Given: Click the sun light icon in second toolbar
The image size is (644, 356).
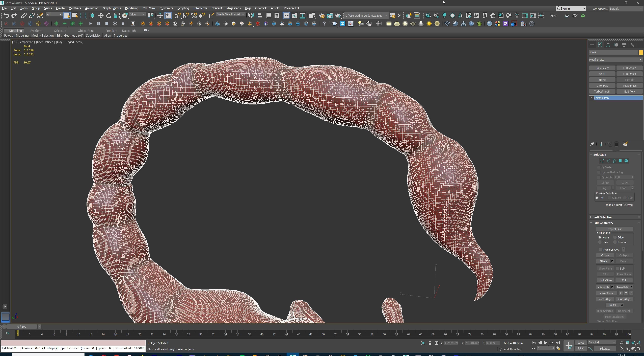Looking at the screenshot, I should tap(429, 24).
